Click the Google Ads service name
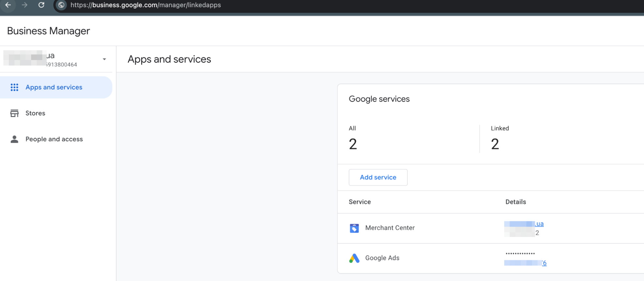The height and width of the screenshot is (281, 644). pos(382,258)
